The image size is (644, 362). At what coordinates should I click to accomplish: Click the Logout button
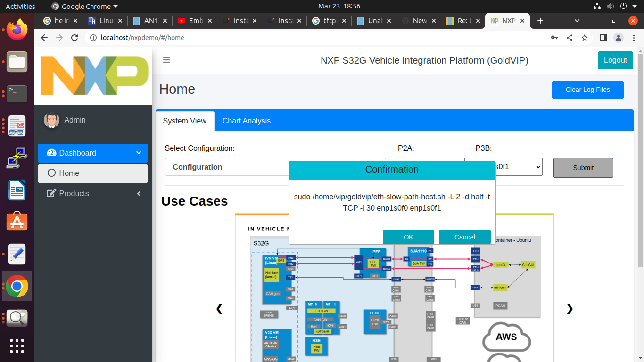(x=615, y=60)
